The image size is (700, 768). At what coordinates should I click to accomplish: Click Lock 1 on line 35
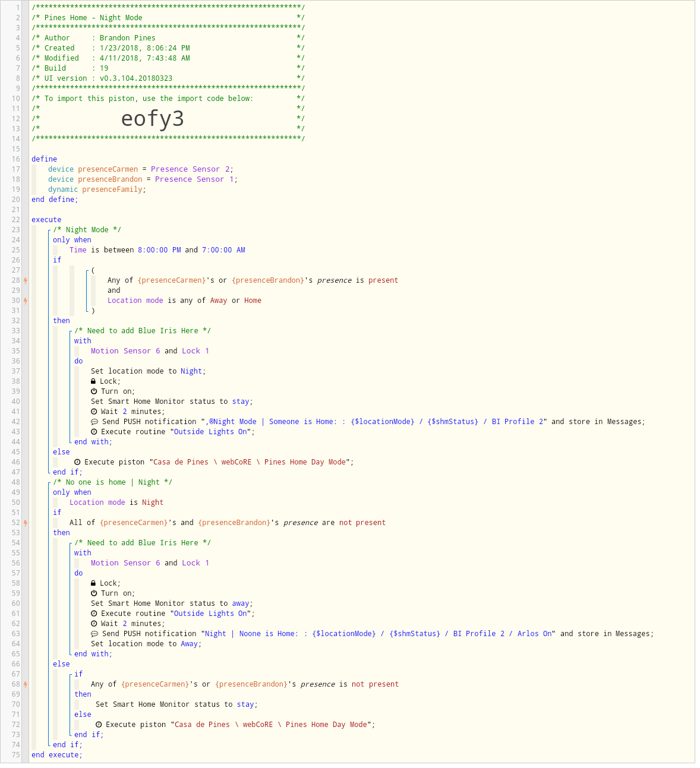pos(196,351)
